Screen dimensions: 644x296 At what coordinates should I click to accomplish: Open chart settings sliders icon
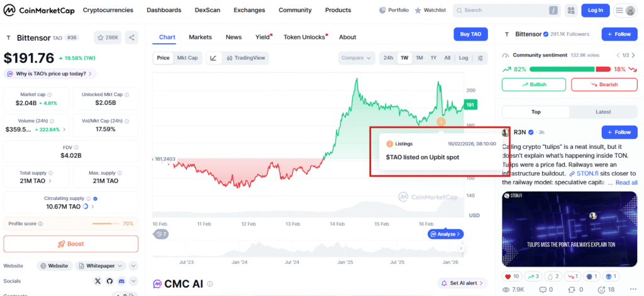481,58
